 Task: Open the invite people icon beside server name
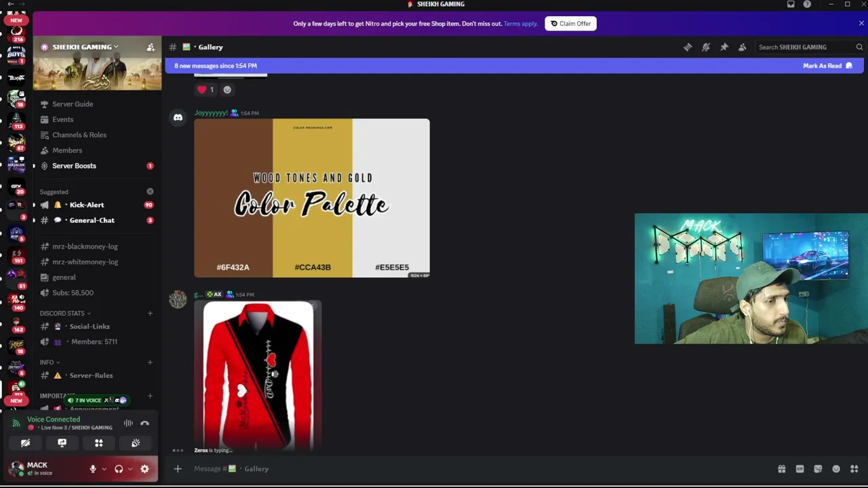pyautogui.click(x=151, y=47)
